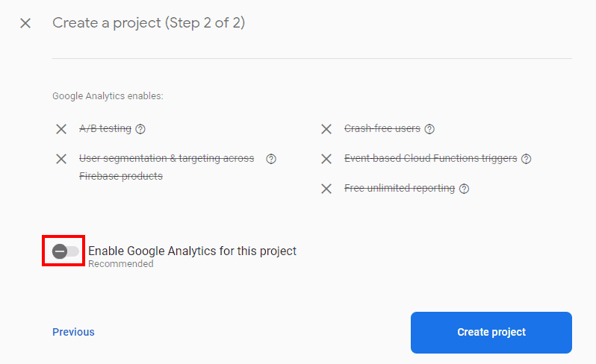Open help icon for User segmentation & targeting
The width and height of the screenshot is (596, 364).
coord(271,159)
